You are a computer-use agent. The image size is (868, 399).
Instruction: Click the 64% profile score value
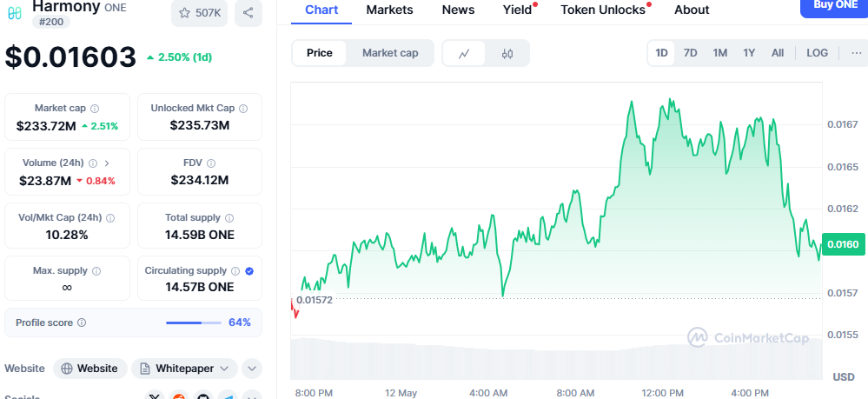tap(240, 323)
